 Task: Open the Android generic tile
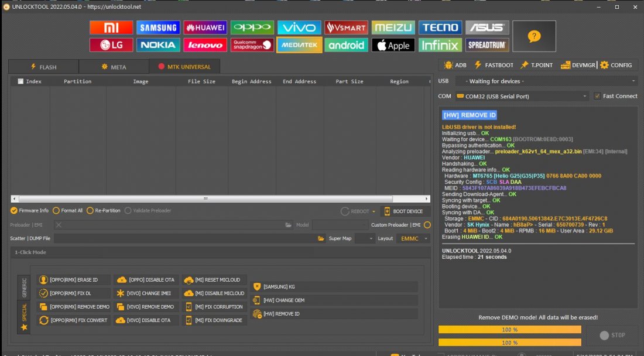coord(346,44)
